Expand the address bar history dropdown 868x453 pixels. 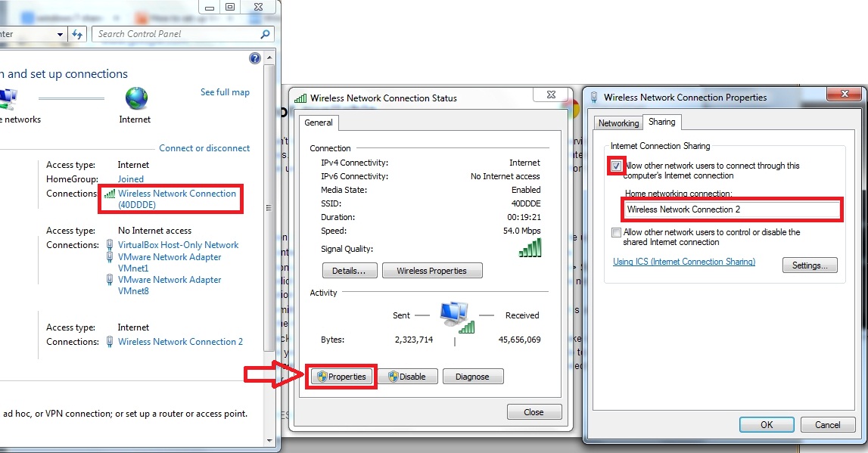click(x=61, y=33)
